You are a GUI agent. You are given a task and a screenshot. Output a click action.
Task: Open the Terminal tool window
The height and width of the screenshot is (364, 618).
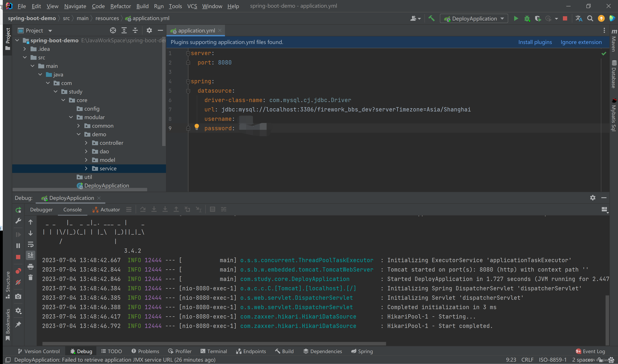pyautogui.click(x=214, y=351)
